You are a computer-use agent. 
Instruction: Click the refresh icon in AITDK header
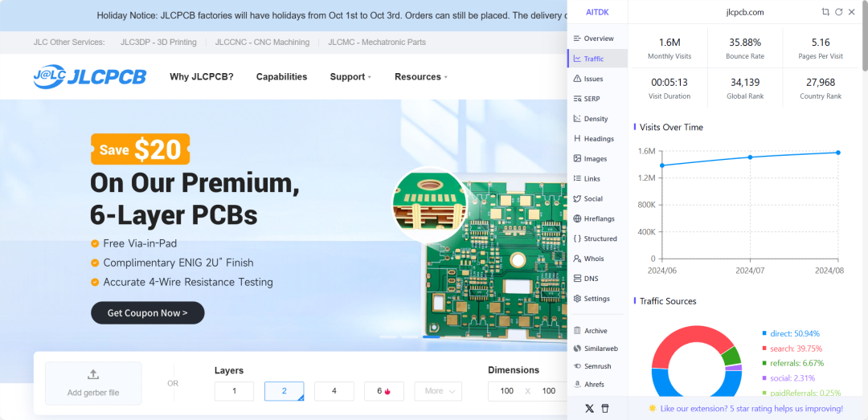pyautogui.click(x=838, y=11)
